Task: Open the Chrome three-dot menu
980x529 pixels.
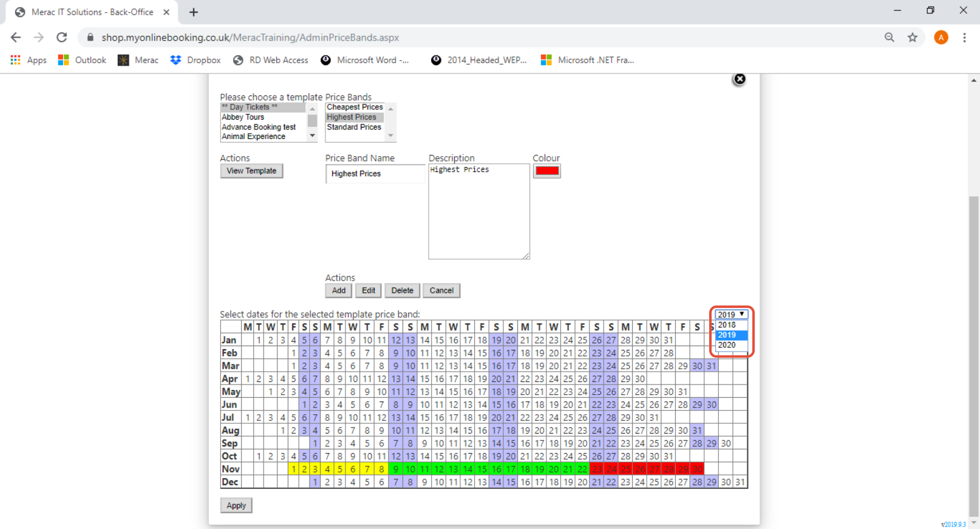Action: 964,38
